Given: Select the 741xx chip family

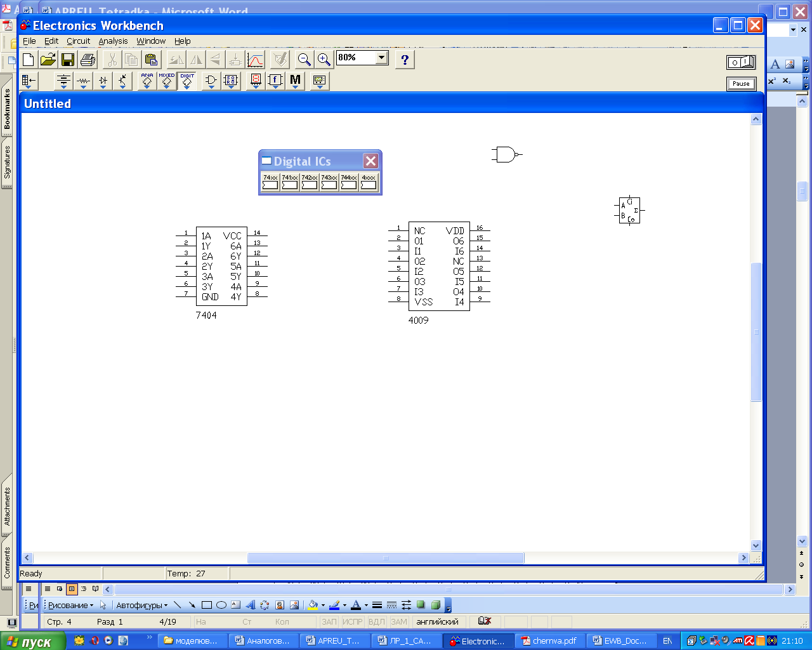Looking at the screenshot, I should (x=290, y=182).
